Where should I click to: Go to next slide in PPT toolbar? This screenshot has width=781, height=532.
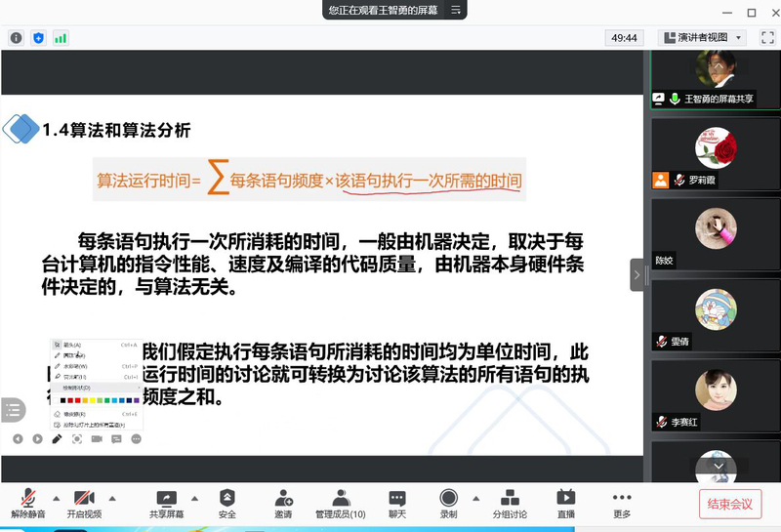pyautogui.click(x=37, y=439)
